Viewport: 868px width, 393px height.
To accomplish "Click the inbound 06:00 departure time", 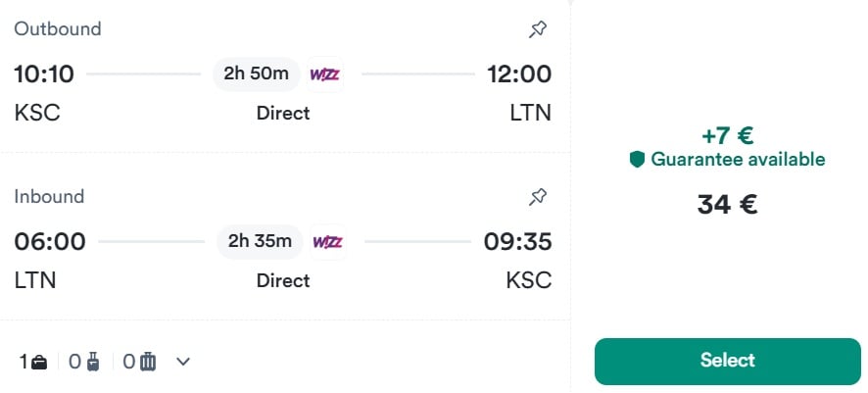I will pos(50,241).
